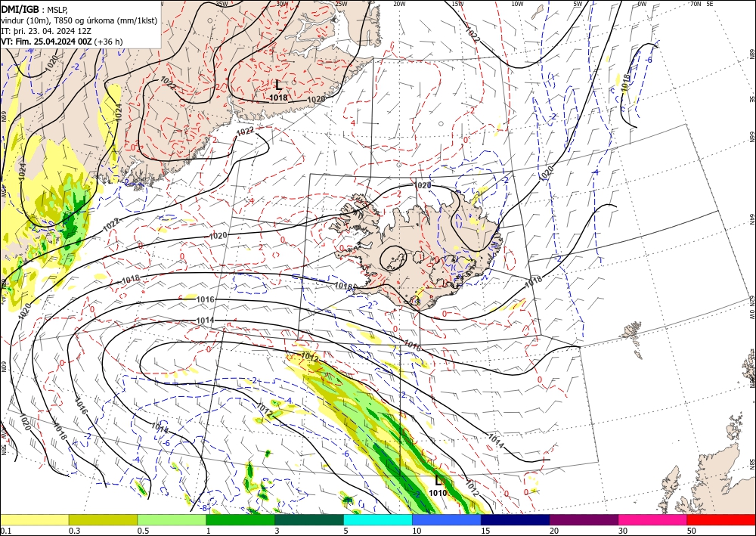Click the '70N' latitude label at top right
756x536 pixels.
(696, 4)
